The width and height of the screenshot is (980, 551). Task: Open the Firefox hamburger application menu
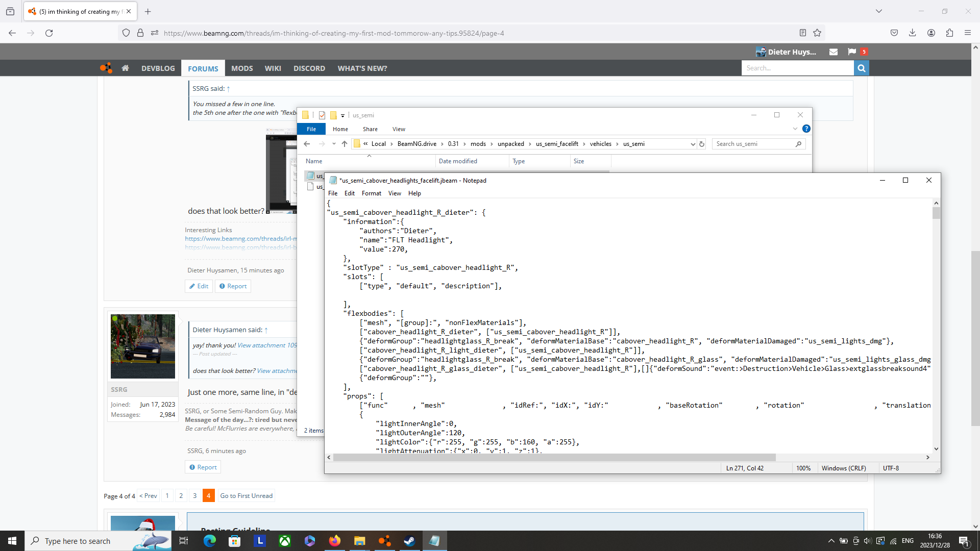tap(968, 33)
